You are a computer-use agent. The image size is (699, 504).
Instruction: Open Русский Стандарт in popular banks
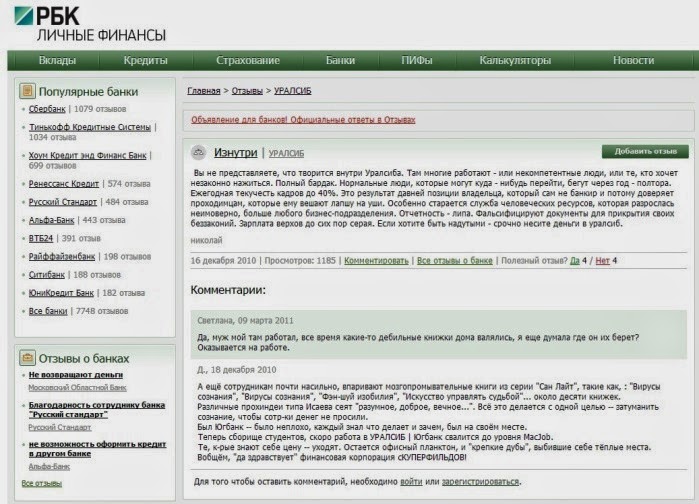coord(62,202)
